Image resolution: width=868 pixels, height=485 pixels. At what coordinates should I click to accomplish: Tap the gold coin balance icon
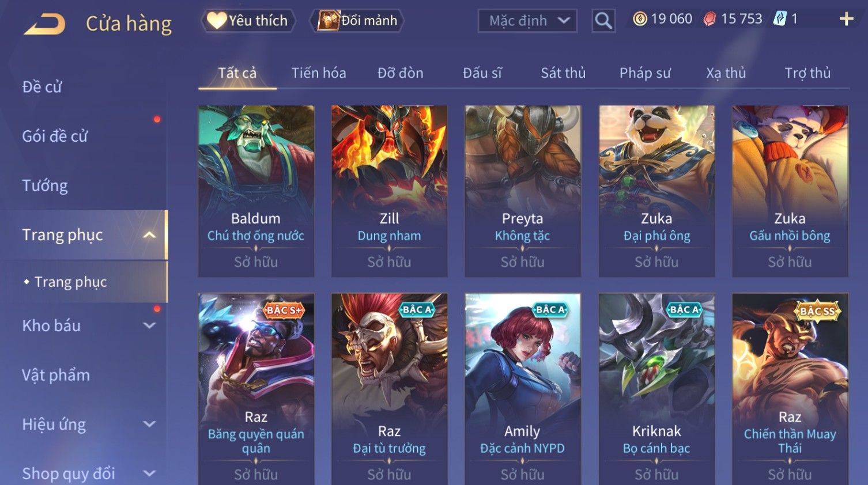click(x=640, y=19)
